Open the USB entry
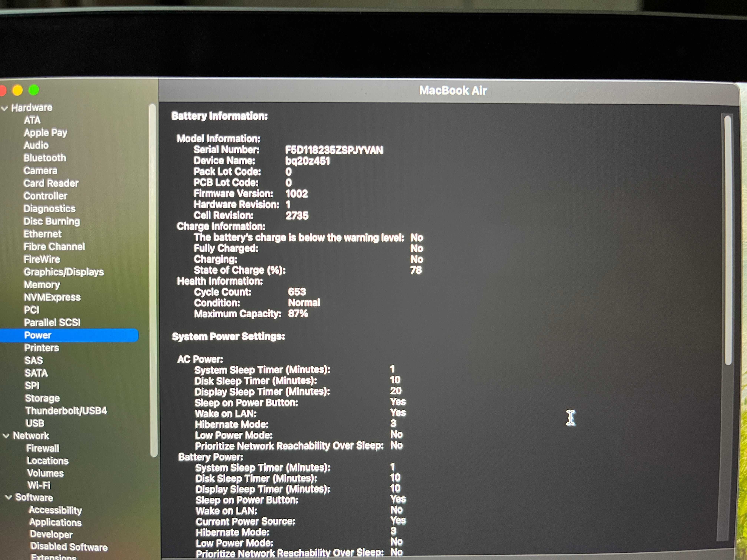 (35, 423)
